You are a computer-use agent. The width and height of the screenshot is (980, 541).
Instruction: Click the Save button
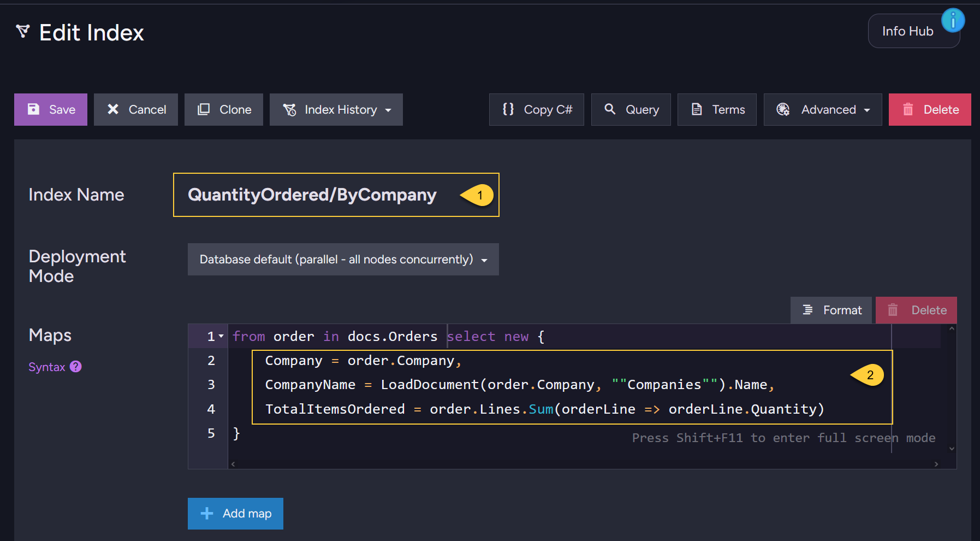click(51, 109)
